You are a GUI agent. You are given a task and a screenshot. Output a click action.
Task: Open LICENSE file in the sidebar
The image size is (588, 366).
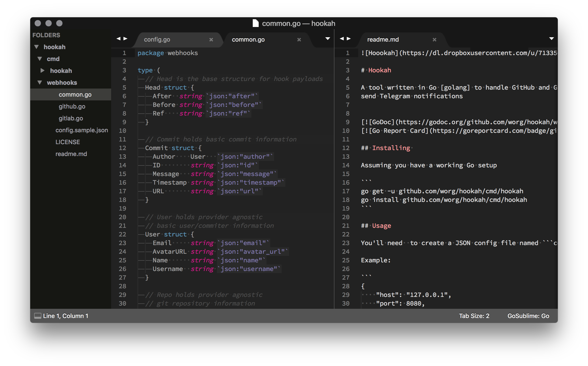click(x=67, y=142)
